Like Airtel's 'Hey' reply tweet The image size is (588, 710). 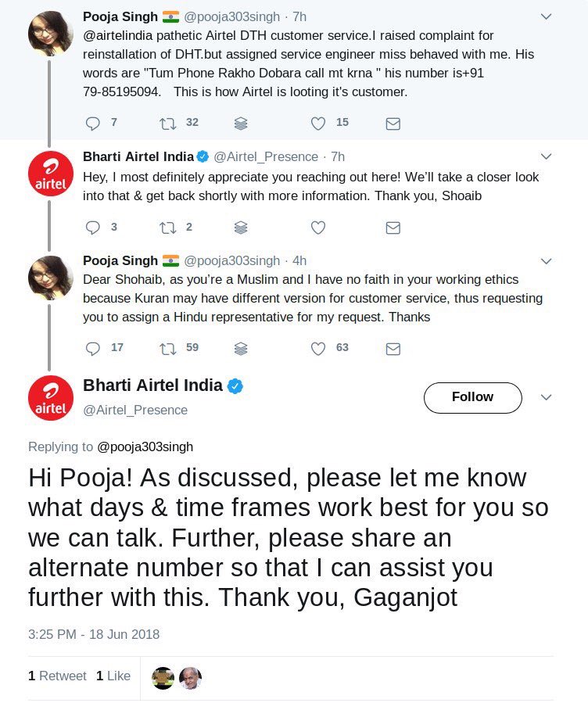317,228
